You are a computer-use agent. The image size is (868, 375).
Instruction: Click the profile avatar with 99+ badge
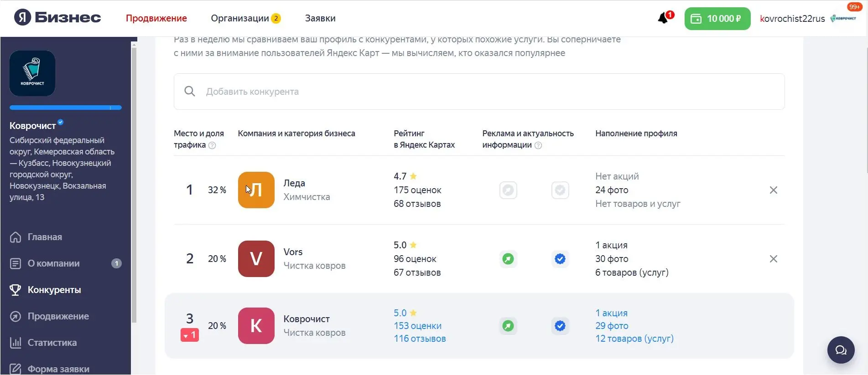(844, 18)
